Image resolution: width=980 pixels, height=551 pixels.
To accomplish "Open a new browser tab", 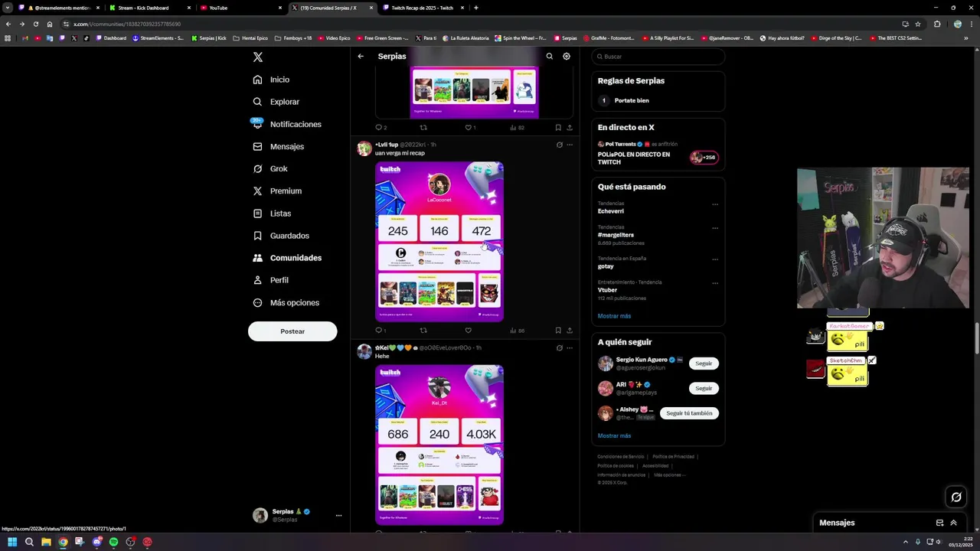I will point(476,8).
